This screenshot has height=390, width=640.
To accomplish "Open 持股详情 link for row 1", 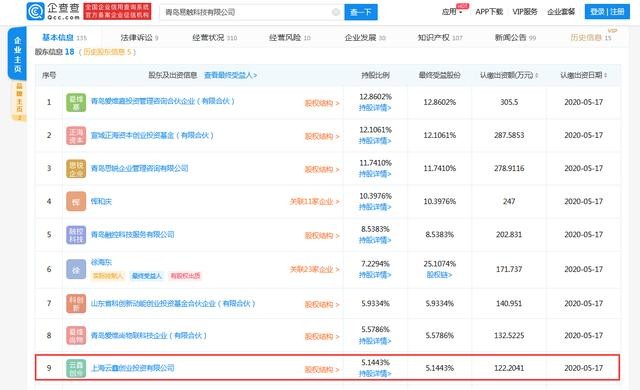I will point(375,108).
